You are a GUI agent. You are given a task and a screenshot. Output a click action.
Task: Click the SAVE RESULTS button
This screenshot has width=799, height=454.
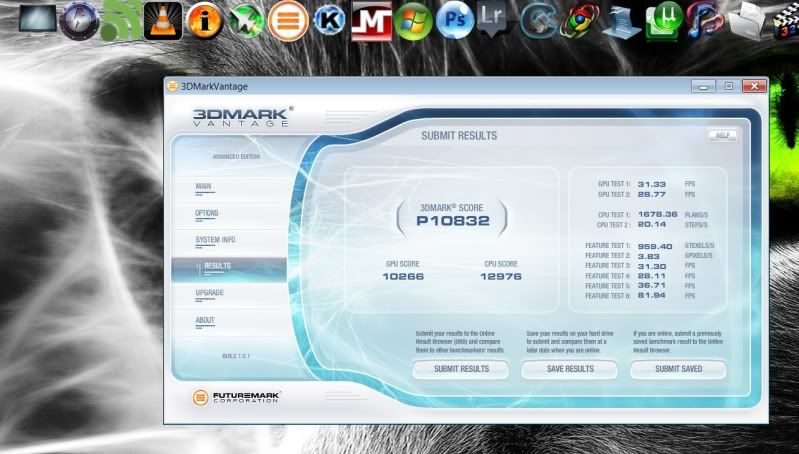[570, 369]
